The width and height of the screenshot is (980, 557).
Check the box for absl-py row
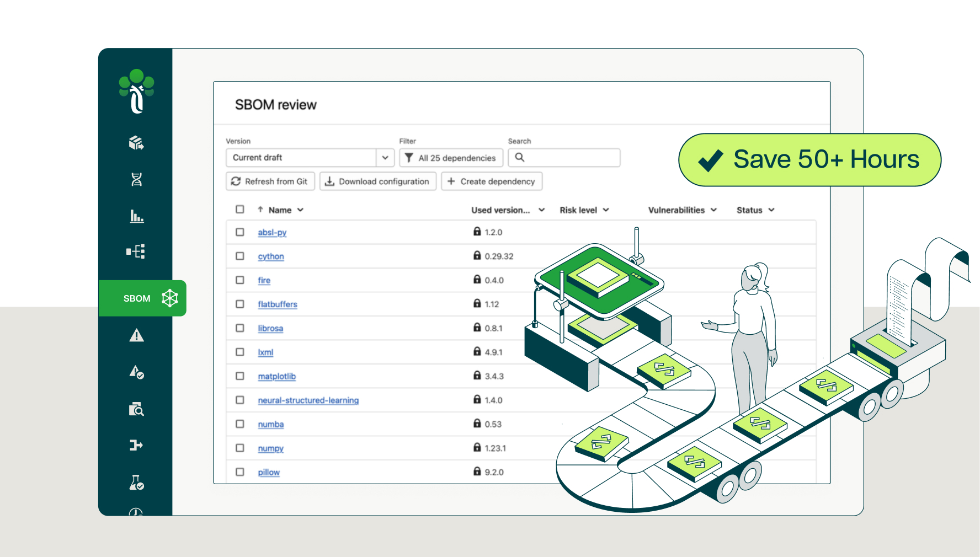pyautogui.click(x=240, y=232)
